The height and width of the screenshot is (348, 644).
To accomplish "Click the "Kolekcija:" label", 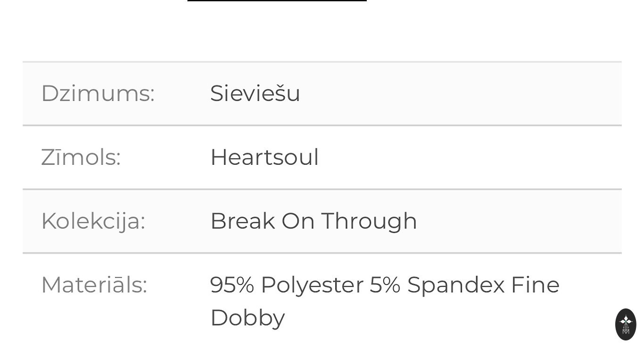I will 93,221.
